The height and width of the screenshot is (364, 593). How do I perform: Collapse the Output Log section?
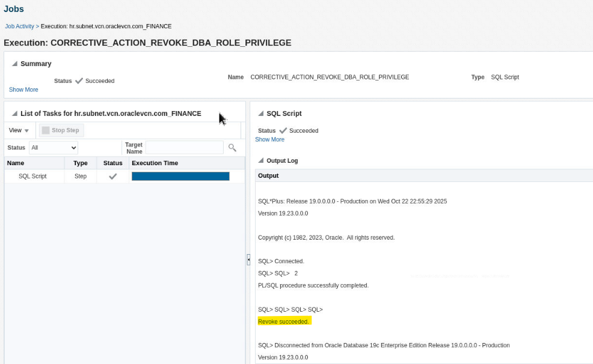tap(261, 161)
